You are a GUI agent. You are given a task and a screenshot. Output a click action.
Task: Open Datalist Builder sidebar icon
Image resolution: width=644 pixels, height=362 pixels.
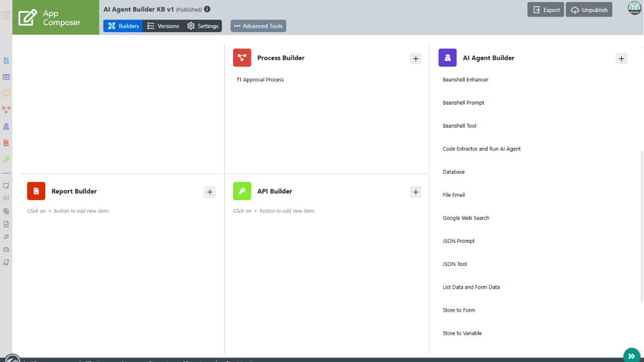coord(6,77)
